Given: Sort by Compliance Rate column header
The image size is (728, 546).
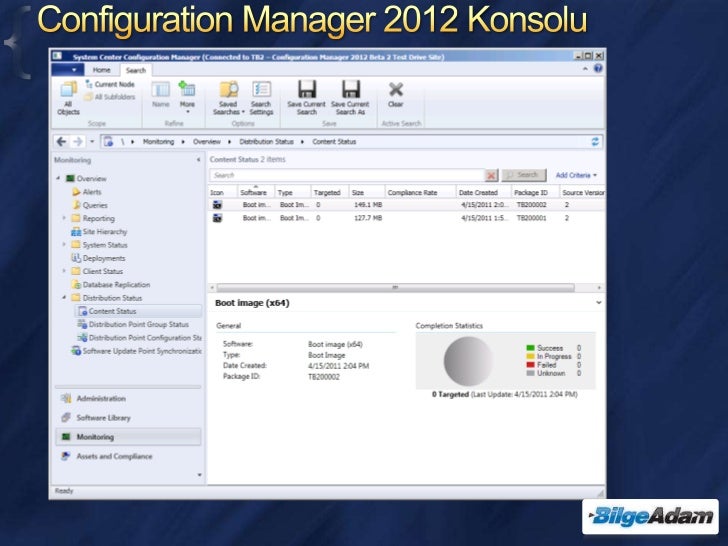Looking at the screenshot, I should point(420,192).
